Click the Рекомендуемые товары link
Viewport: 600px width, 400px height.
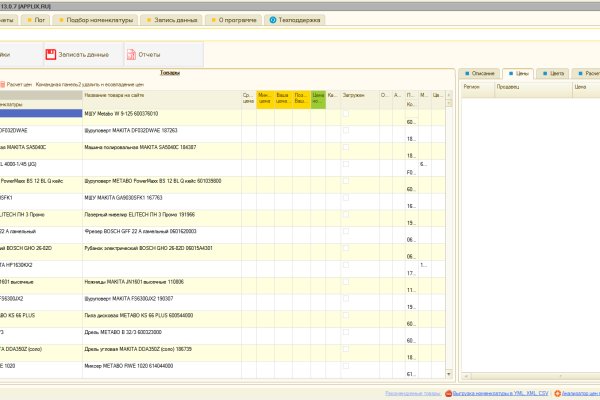coord(413,394)
